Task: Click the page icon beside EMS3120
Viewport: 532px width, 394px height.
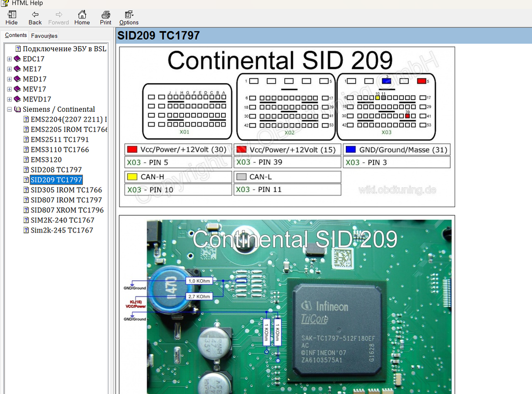Action: pos(26,160)
